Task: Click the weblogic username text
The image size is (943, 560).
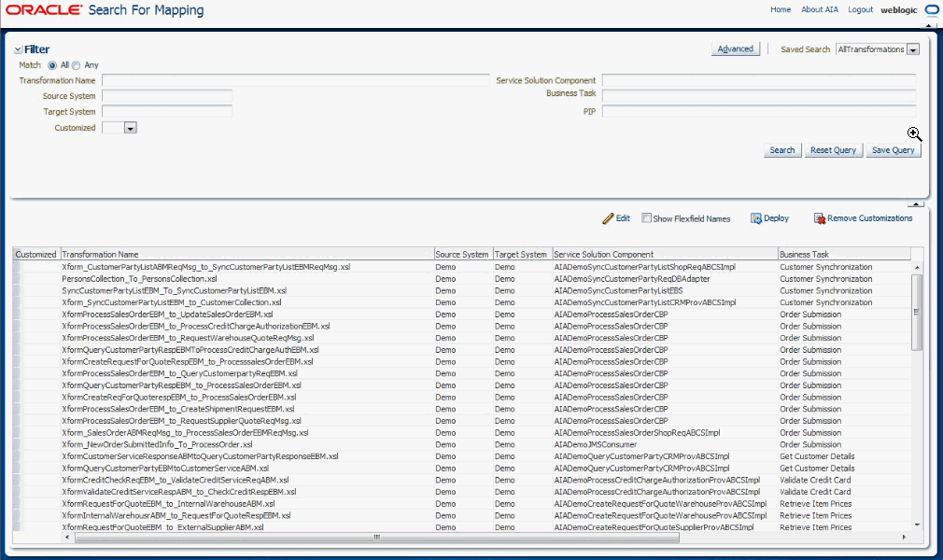Action: 898,10
